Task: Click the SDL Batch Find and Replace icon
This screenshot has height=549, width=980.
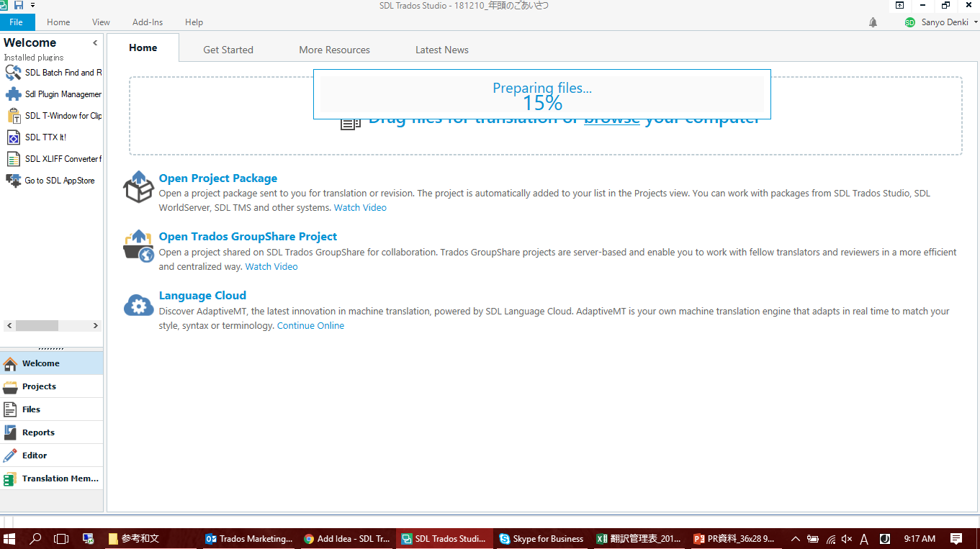Action: [13, 73]
